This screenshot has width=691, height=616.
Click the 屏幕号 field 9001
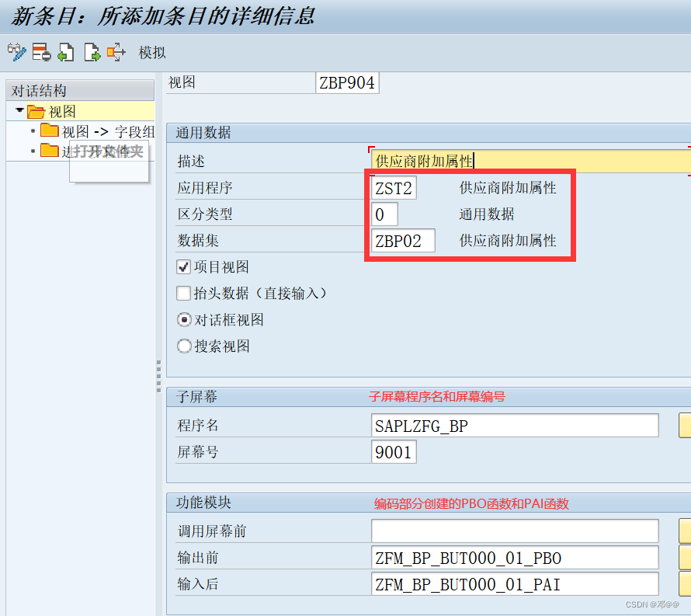pyautogui.click(x=394, y=452)
